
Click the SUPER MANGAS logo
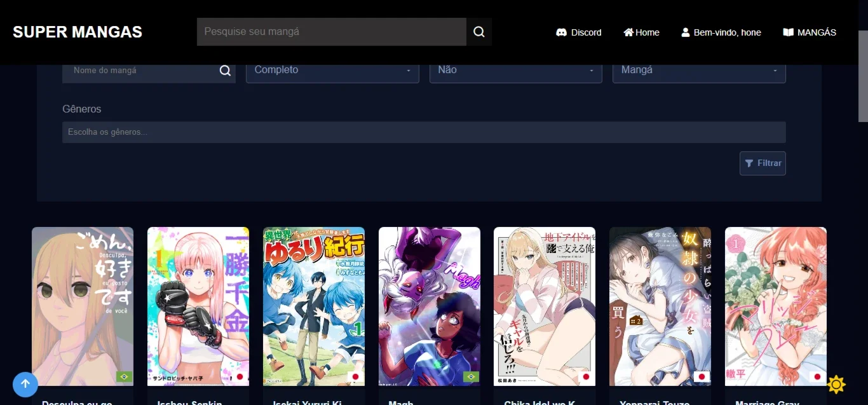point(78,32)
